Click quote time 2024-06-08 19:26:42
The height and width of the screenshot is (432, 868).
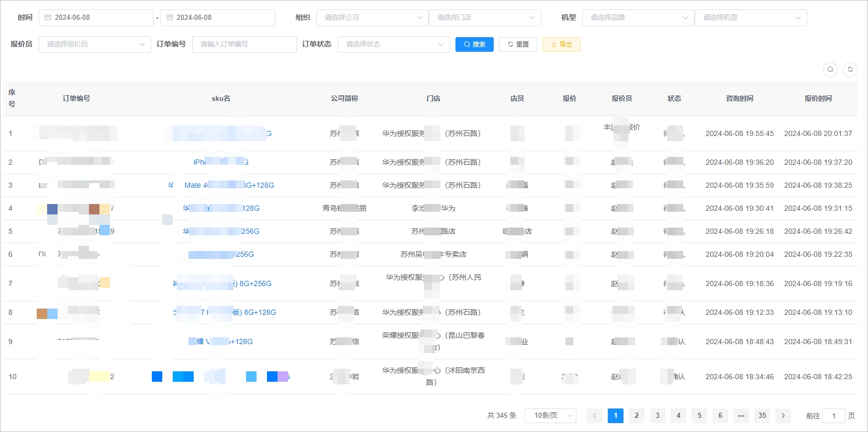(x=818, y=231)
